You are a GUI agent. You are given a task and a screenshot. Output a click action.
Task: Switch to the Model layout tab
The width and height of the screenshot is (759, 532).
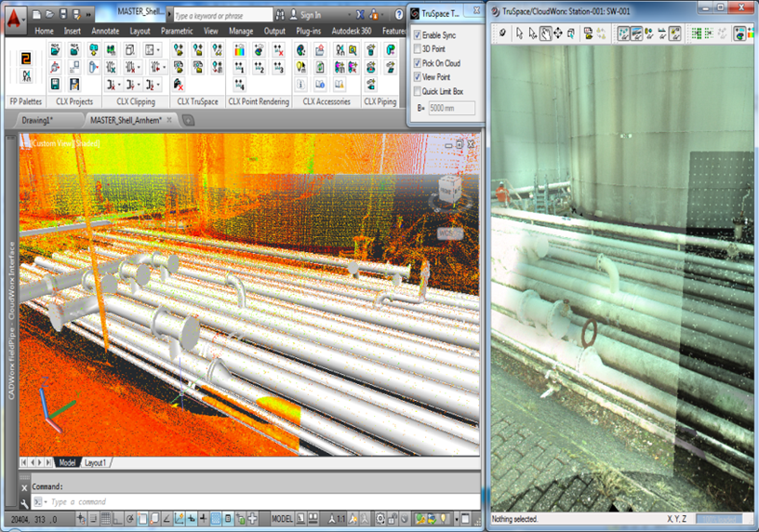point(67,463)
